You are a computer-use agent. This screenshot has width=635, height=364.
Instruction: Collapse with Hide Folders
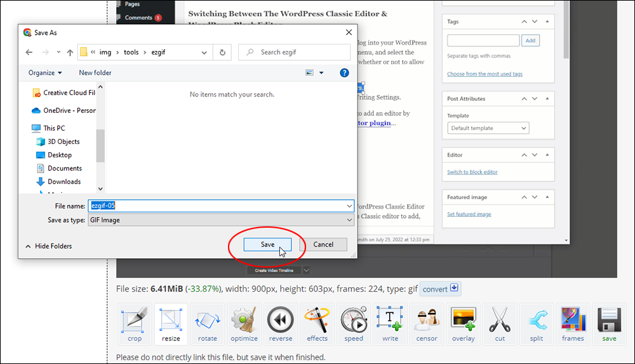(49, 246)
